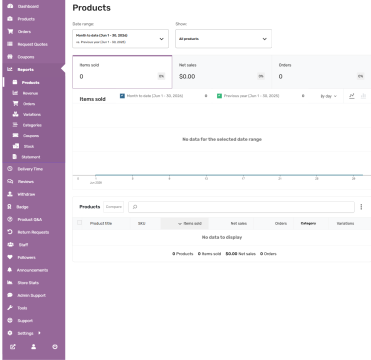This screenshot has height=360, width=371.
Task: Click the Reviews chat bubbles icon
Action: click(10, 182)
